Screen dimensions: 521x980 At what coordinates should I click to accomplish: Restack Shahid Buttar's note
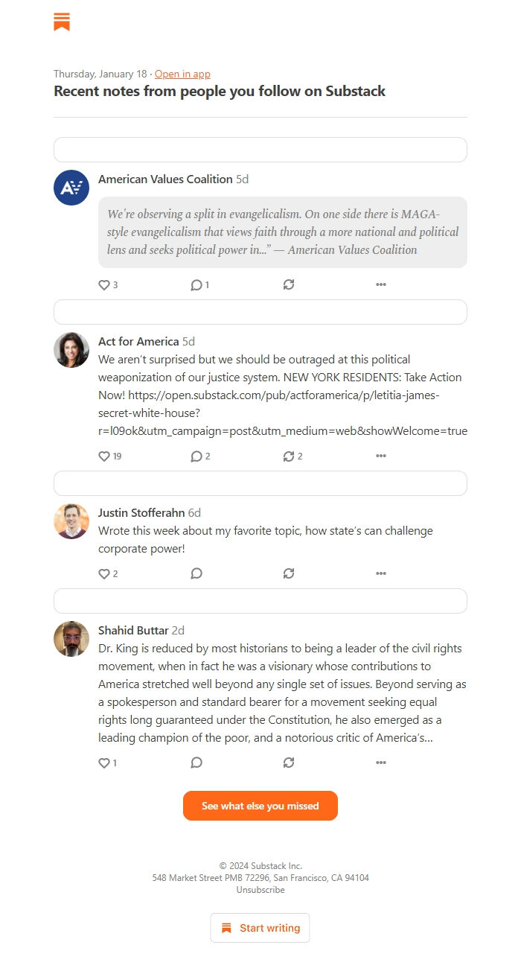coord(289,763)
